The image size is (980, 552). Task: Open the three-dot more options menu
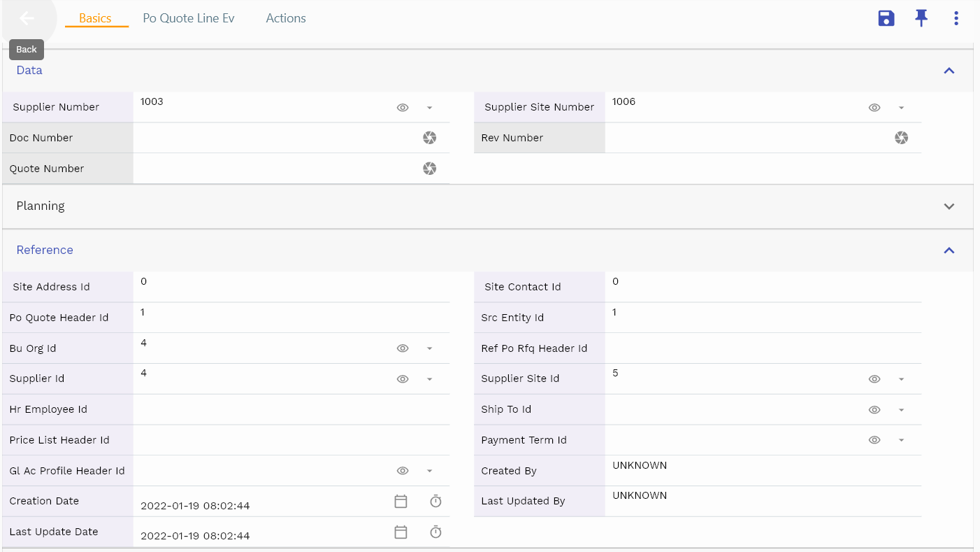[x=956, y=19]
